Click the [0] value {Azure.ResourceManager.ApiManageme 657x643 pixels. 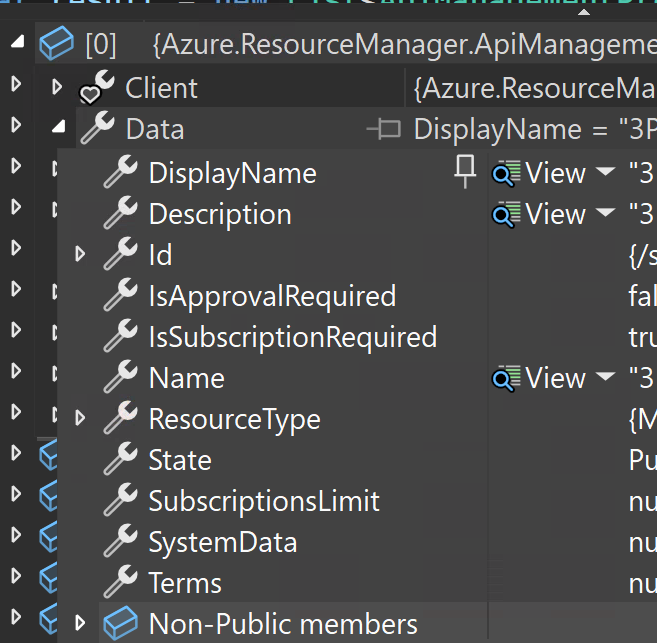pos(404,44)
